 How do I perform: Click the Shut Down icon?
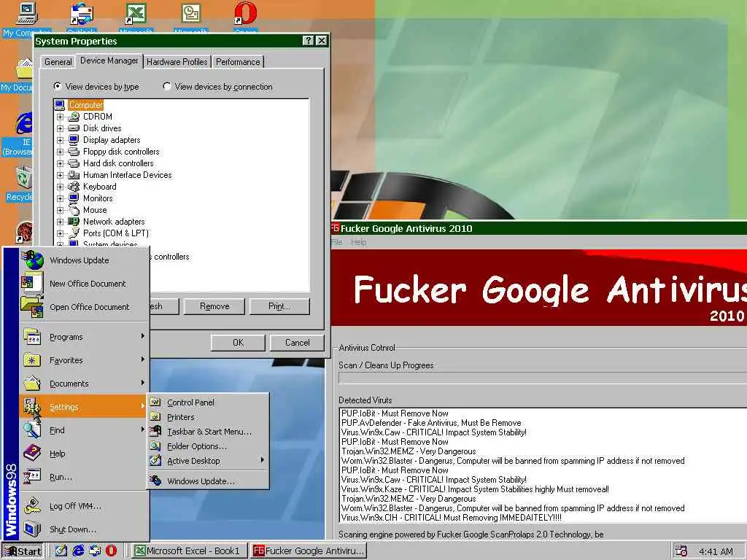(x=32, y=529)
